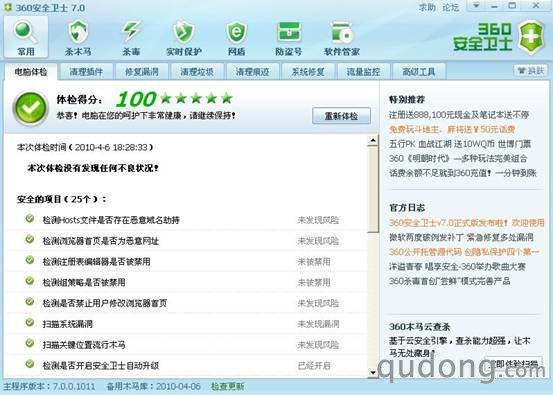The width and height of the screenshot is (553, 395).
Task: Click the 检查更新 link in status bar
Action: click(x=227, y=386)
